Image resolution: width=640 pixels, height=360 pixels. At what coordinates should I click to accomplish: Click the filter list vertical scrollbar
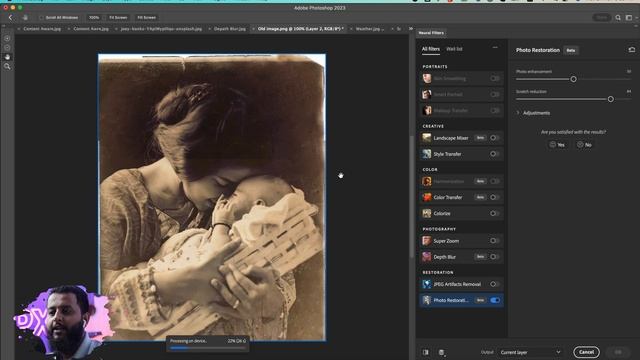411,196
